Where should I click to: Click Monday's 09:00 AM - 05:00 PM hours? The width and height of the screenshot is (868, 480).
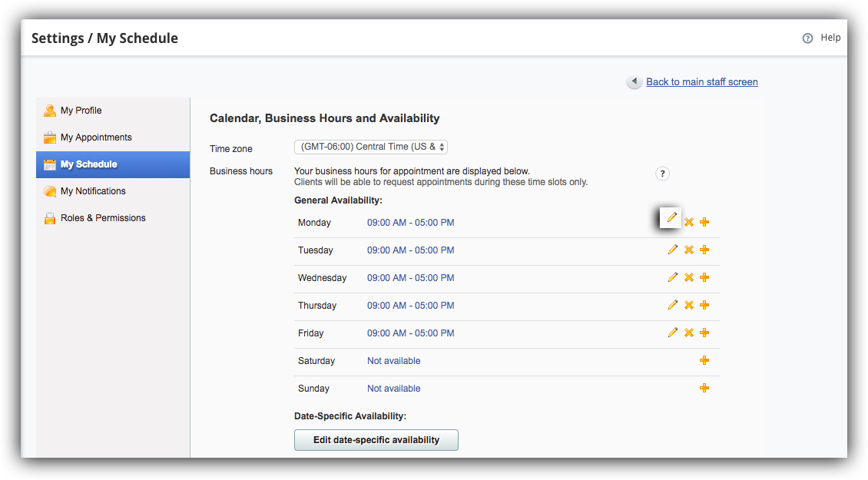[x=411, y=223]
